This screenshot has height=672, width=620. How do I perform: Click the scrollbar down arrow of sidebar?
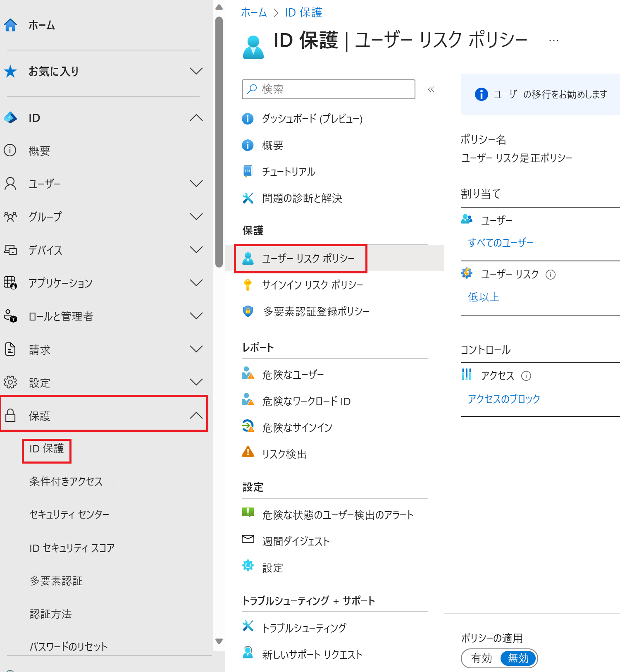[x=219, y=641]
